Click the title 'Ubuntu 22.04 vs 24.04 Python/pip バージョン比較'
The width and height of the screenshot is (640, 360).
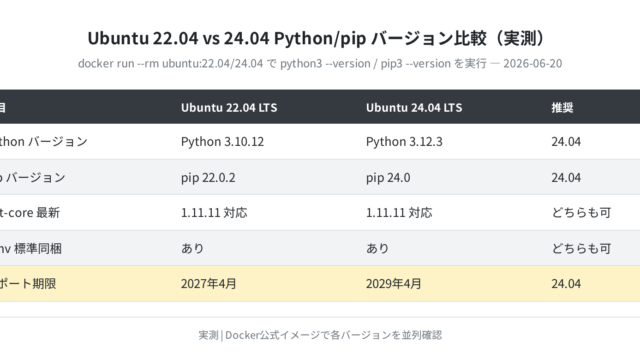click(316, 38)
